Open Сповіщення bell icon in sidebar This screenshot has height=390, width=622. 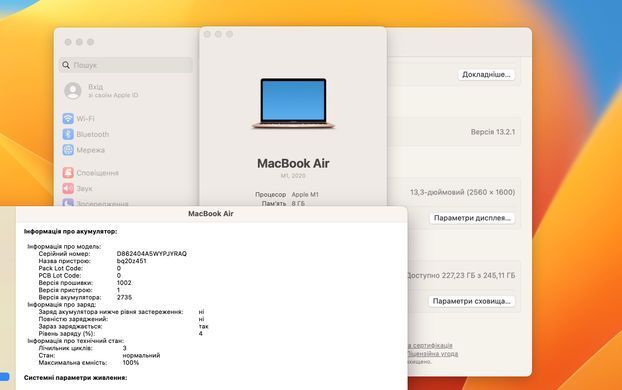coord(68,173)
